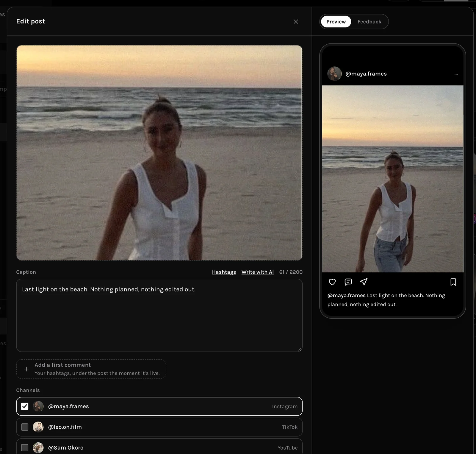The image size is (476, 454).
Task: Click the @maya.frames username in preview header
Action: pos(366,74)
